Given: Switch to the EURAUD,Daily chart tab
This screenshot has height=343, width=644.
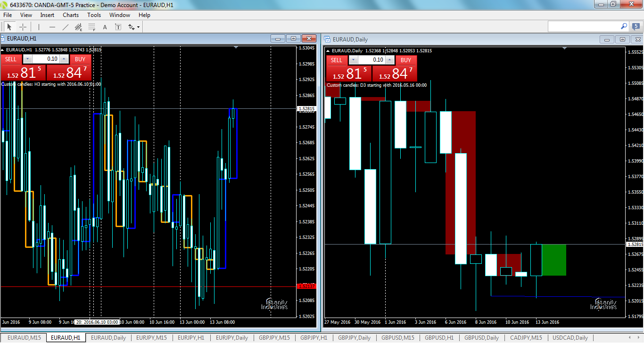Looking at the screenshot, I should pyautogui.click(x=109, y=338).
